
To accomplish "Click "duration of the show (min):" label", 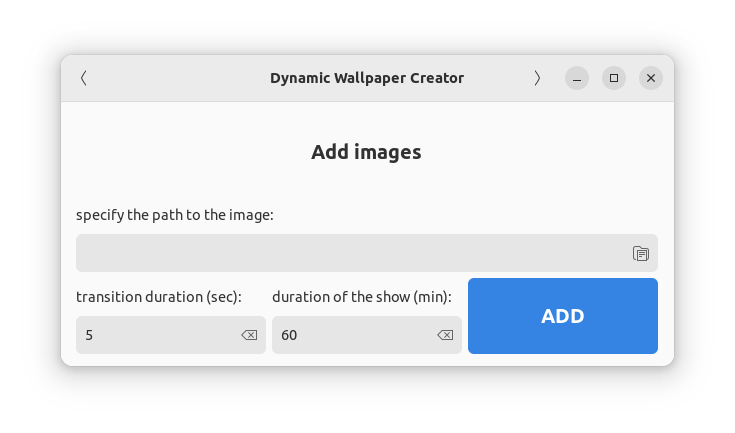I will 362,297.
